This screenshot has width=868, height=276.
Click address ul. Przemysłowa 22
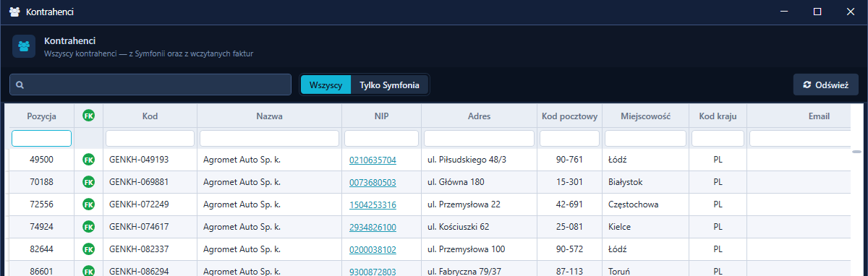[464, 204]
